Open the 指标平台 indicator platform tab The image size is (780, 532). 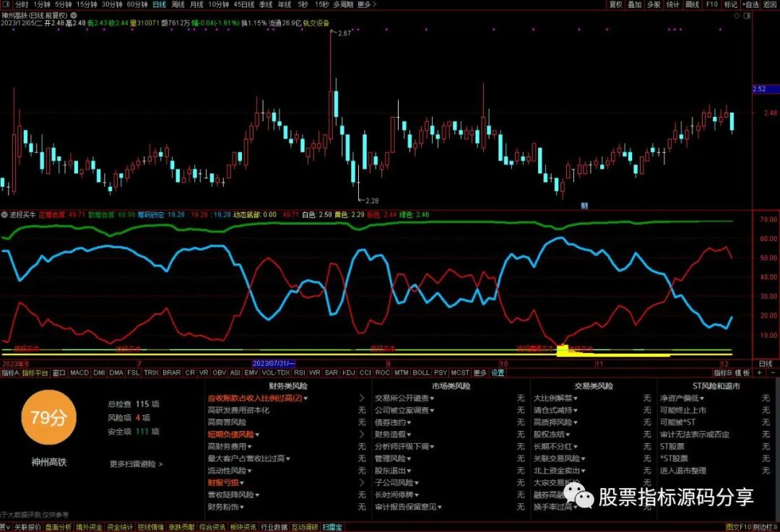(35, 372)
